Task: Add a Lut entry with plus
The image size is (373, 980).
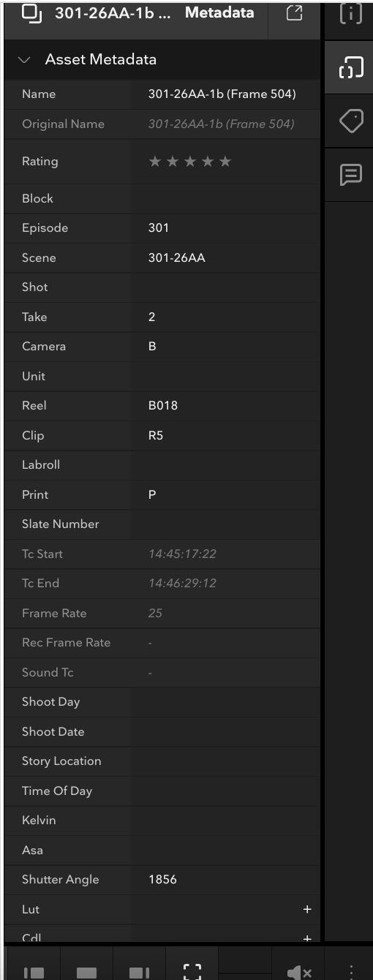Action: 307,910
